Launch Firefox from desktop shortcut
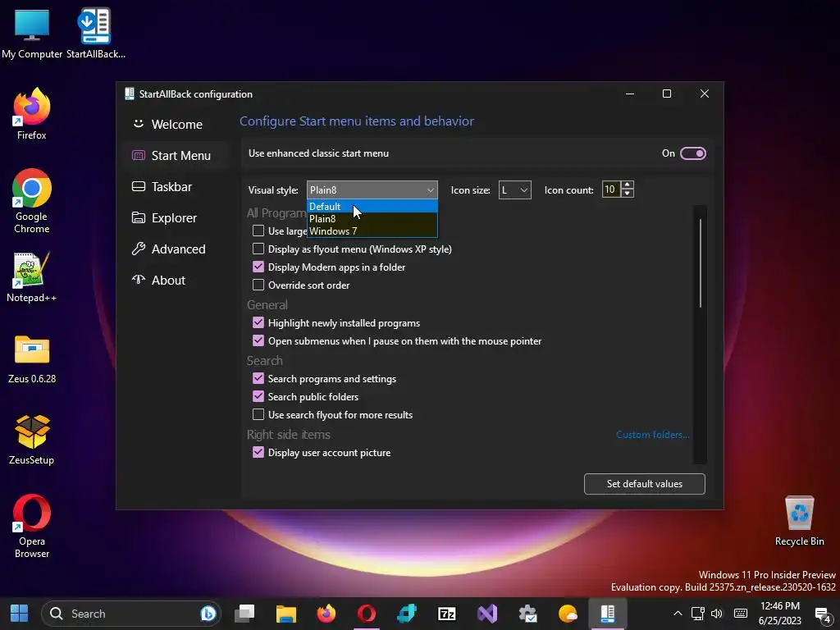 (32, 113)
